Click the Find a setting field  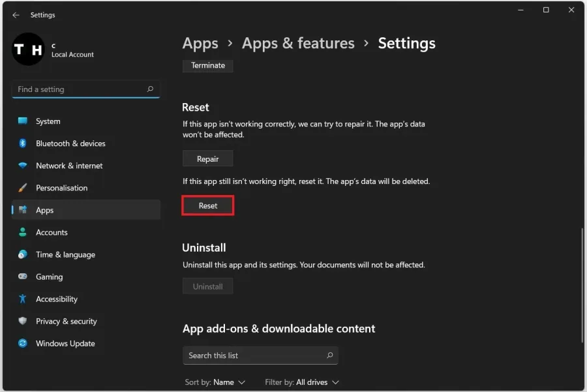pos(86,89)
